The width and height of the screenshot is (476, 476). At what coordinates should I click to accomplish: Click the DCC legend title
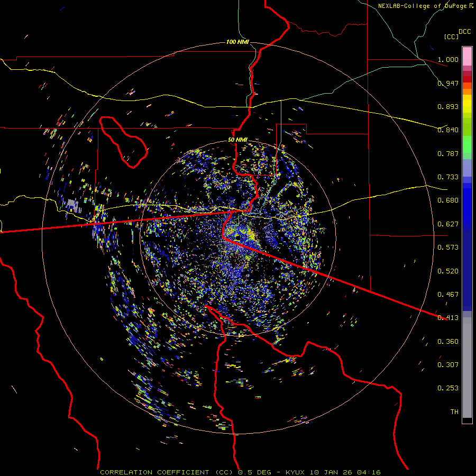464,32
